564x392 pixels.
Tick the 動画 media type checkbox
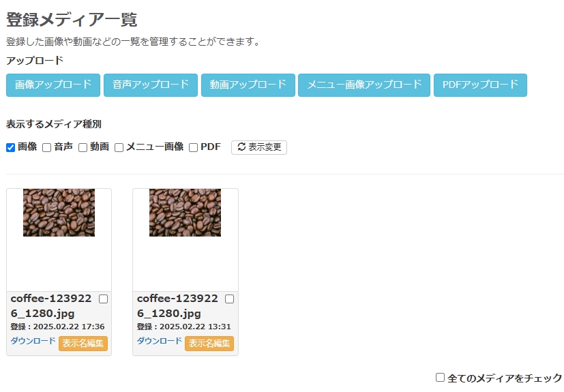(83, 147)
